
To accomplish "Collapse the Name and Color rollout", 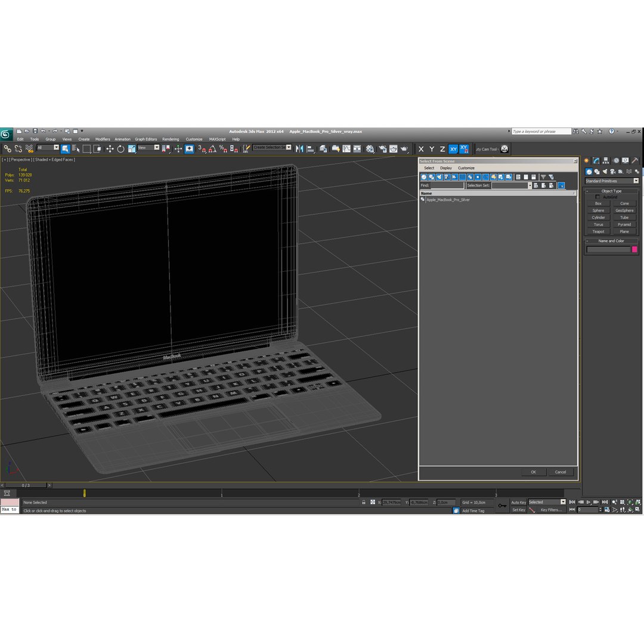I will pyautogui.click(x=611, y=241).
